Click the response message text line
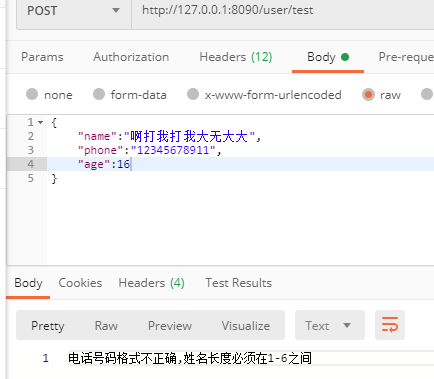The width and height of the screenshot is (434, 379). 190,359
